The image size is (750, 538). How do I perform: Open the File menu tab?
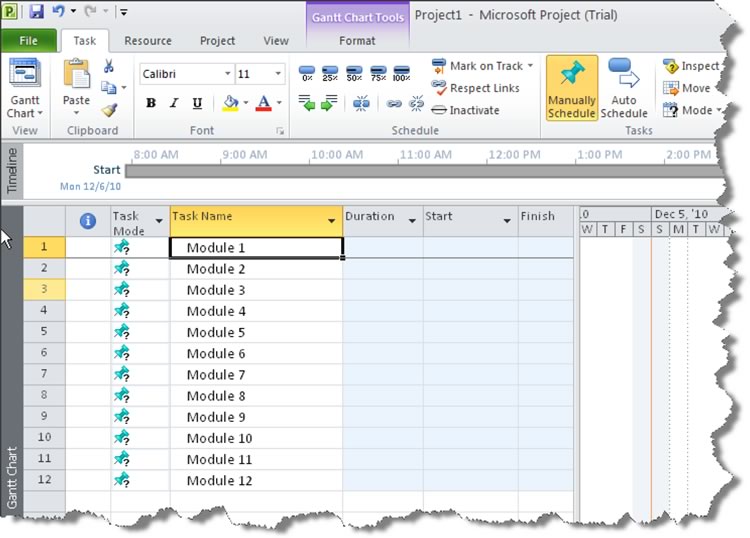(28, 41)
